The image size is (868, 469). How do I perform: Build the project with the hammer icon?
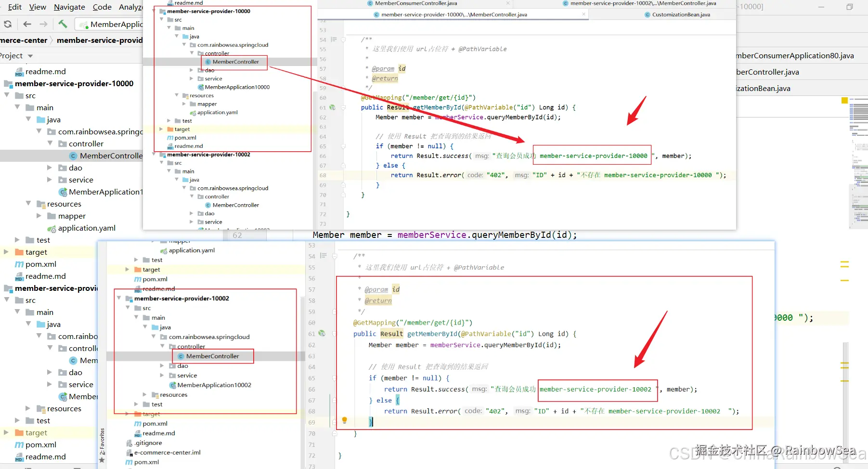[x=63, y=24]
